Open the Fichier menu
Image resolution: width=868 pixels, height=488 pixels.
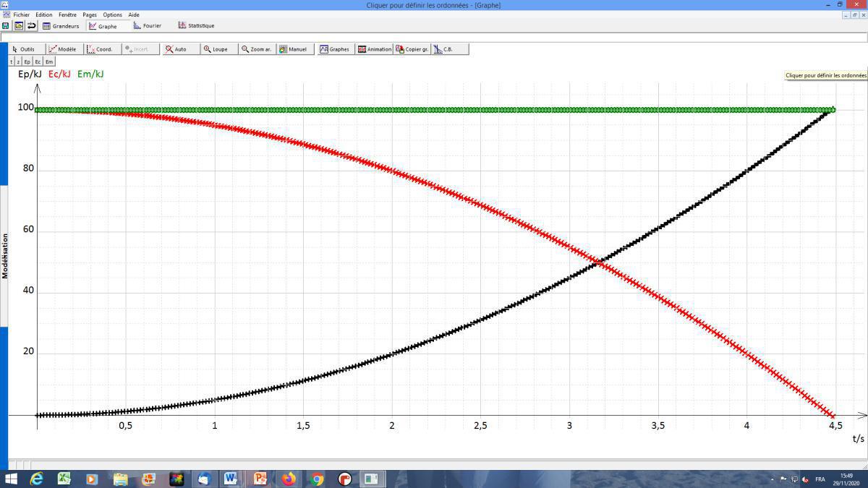point(21,14)
